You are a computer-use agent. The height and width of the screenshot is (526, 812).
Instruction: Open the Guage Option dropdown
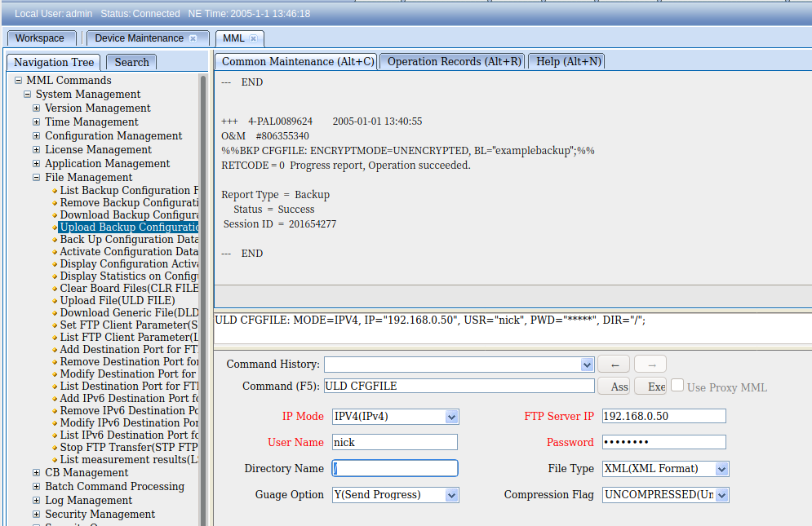(451, 496)
